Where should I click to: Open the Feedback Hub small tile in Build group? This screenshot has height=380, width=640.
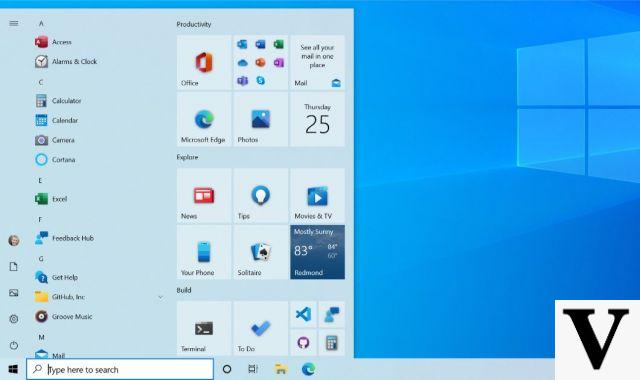click(331, 315)
